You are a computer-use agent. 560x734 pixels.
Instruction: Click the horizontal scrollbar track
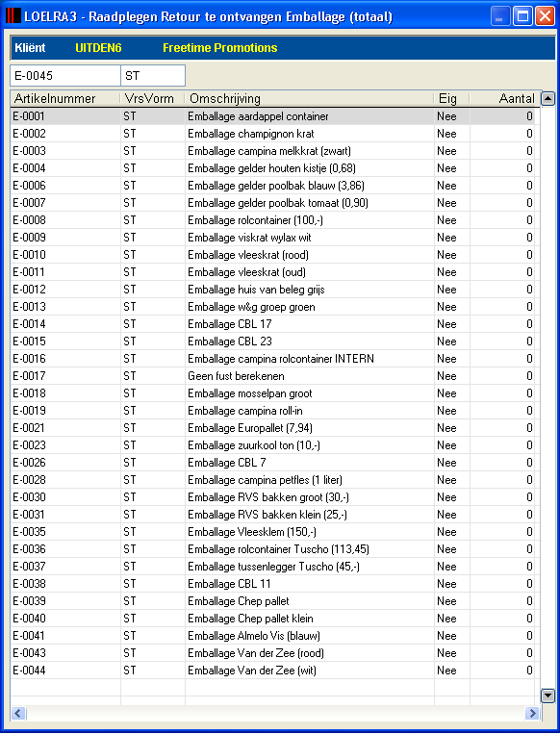click(275, 714)
